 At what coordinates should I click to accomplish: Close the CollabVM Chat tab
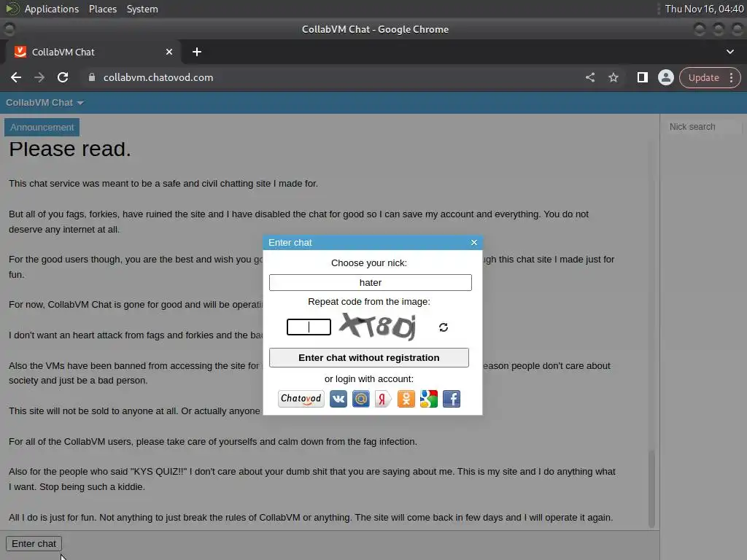[169, 52]
